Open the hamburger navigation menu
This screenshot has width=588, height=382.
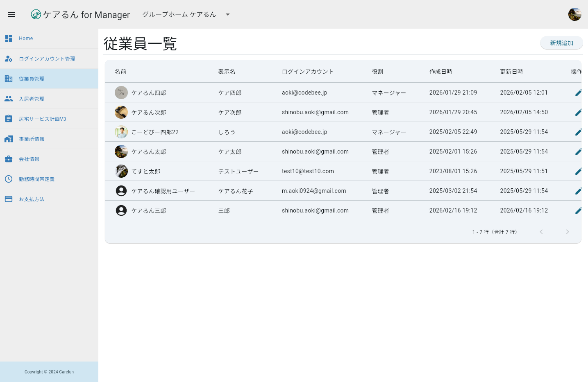[11, 14]
